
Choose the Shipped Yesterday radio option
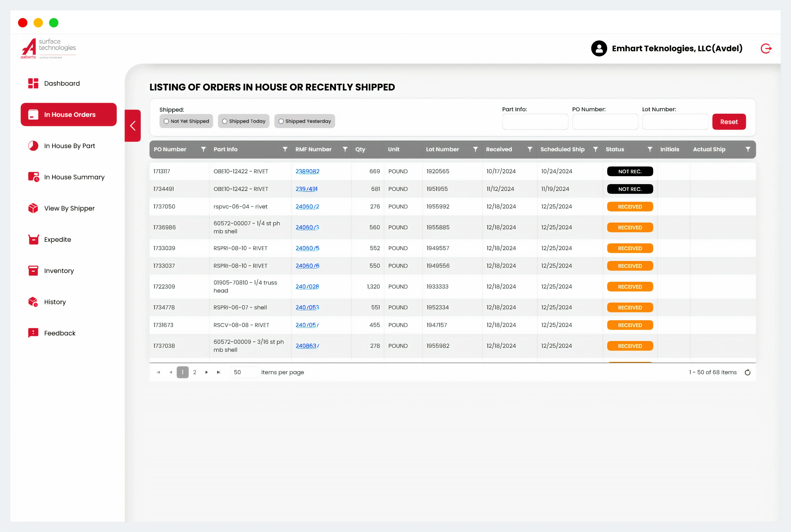281,121
